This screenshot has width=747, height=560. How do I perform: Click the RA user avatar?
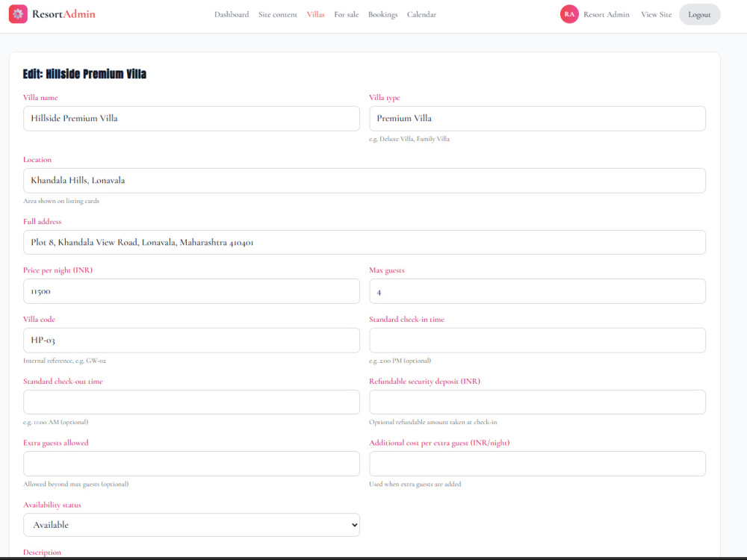[x=568, y=14]
